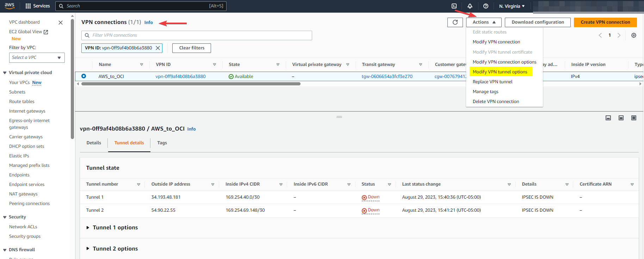
Task: Expand Tunnel 1 options section
Action: coord(88,228)
